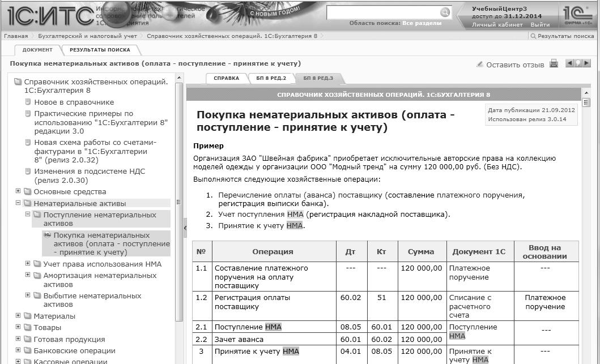
Task: Open Практические примеры по использованию item
Action: [x=101, y=122]
